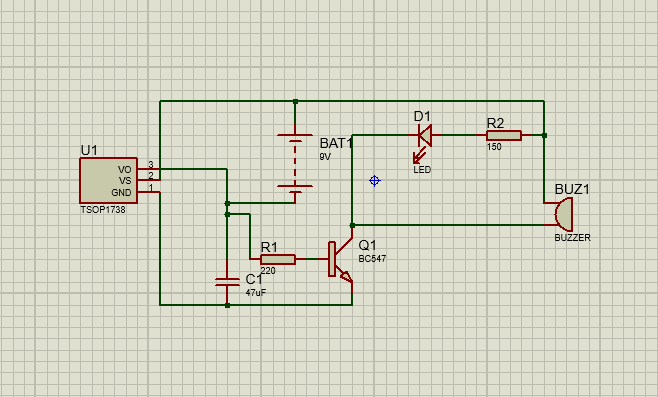The height and width of the screenshot is (397, 658).
Task: Click the Q1 transistor symbol
Action: 341,259
